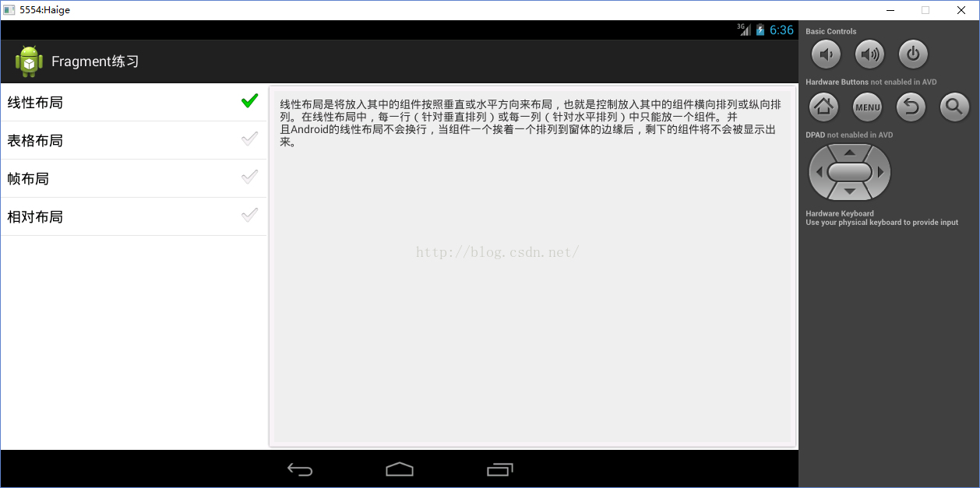Toggle the green checkmark for 线性布局
Viewport: 980px width, 488px height.
point(249,100)
